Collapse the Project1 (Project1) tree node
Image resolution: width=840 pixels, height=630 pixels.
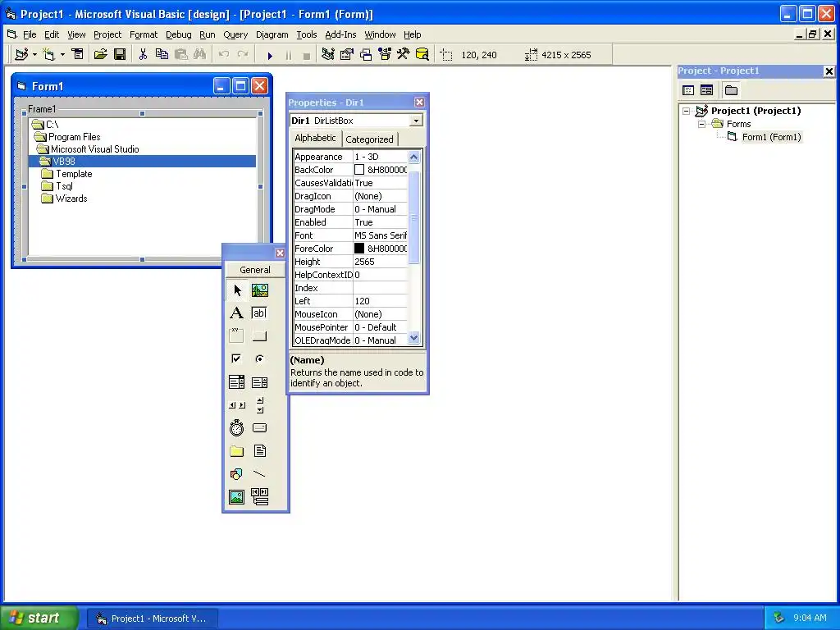[x=687, y=111]
